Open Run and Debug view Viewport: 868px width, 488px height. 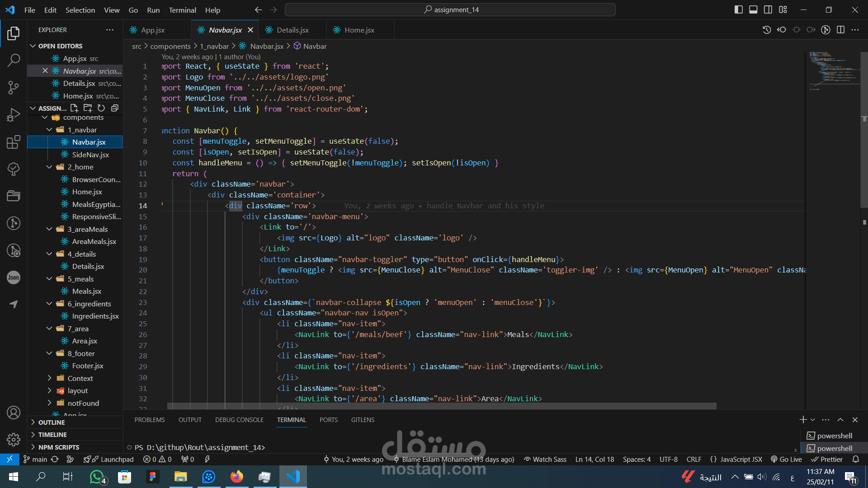(x=14, y=115)
